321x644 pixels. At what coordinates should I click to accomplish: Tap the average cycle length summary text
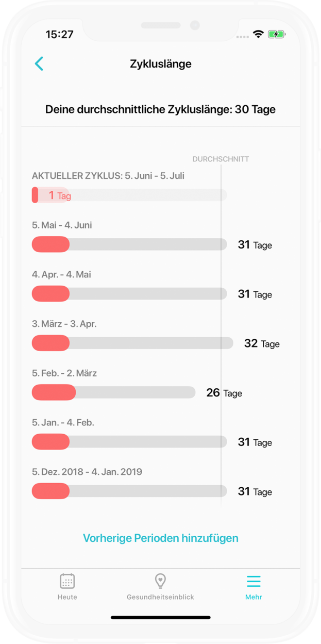point(160,109)
